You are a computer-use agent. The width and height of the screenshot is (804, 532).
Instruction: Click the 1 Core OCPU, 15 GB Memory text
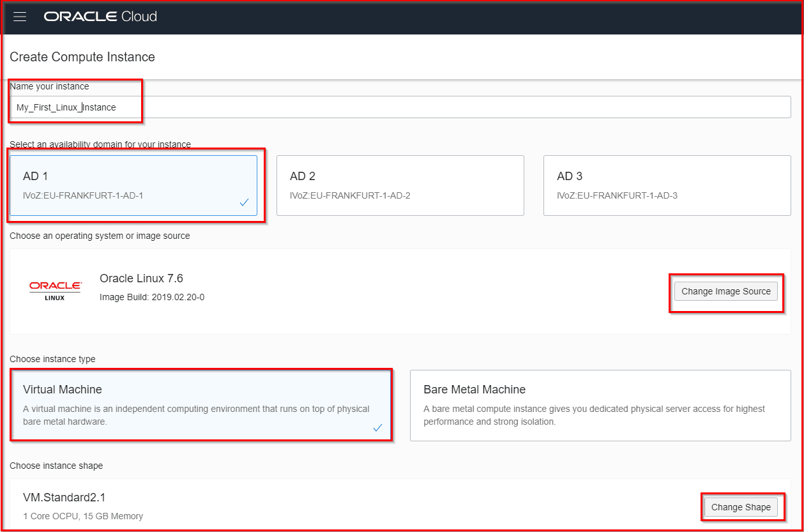(x=83, y=516)
